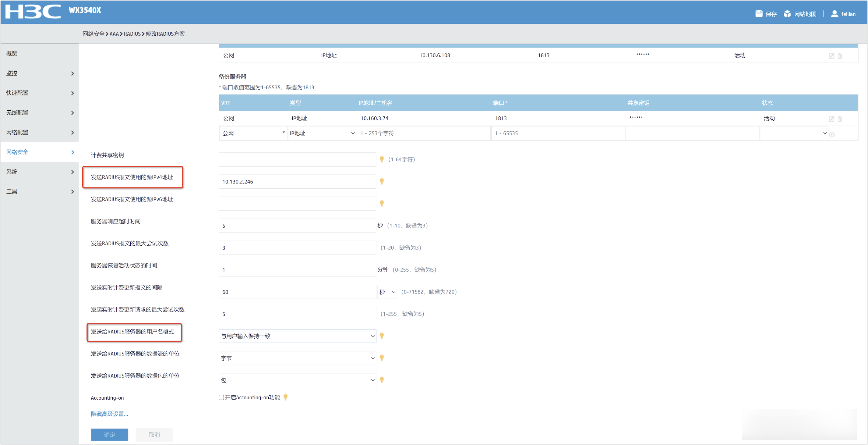Open 概览 in the sidebar
This screenshot has height=445, width=868.
39,53
